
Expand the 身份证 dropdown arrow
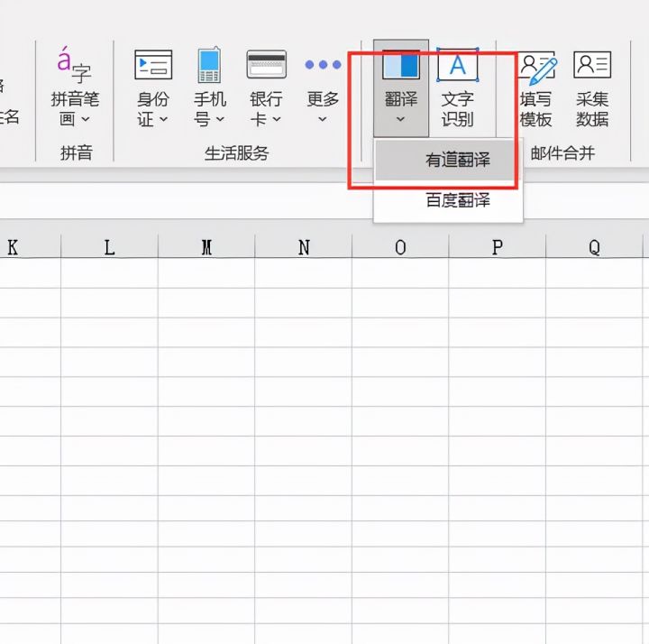coord(163,119)
